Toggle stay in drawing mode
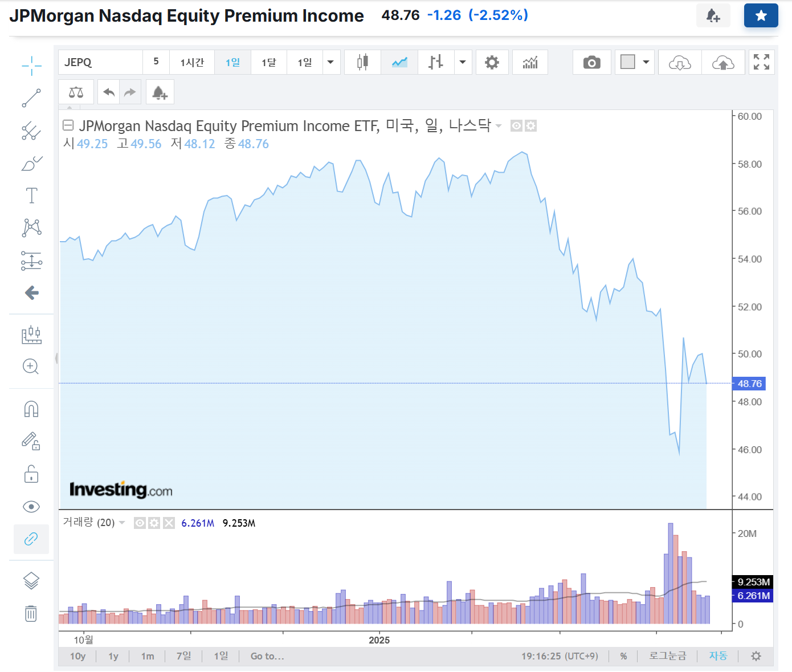Image resolution: width=792 pixels, height=672 pixels. tap(31, 441)
